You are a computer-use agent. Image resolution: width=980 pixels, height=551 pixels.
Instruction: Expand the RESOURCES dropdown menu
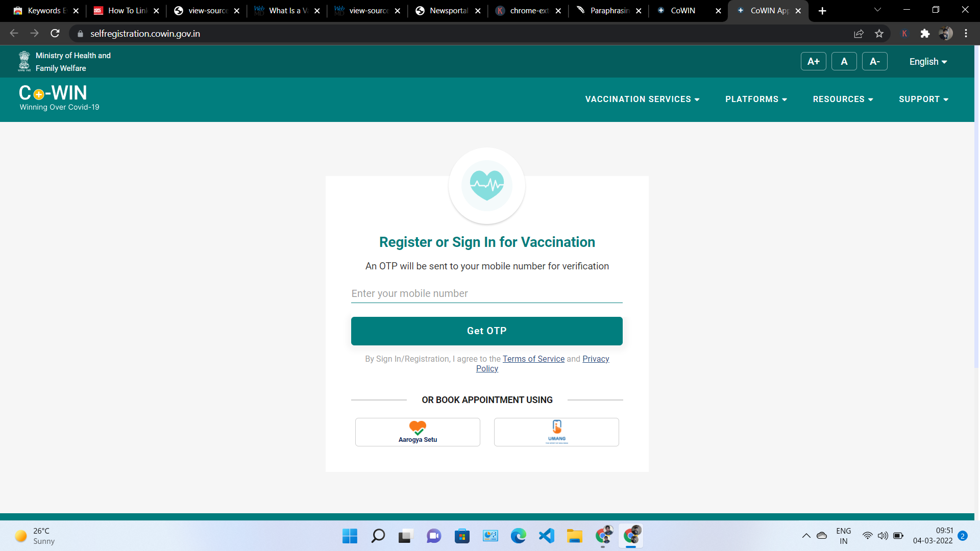[843, 99]
